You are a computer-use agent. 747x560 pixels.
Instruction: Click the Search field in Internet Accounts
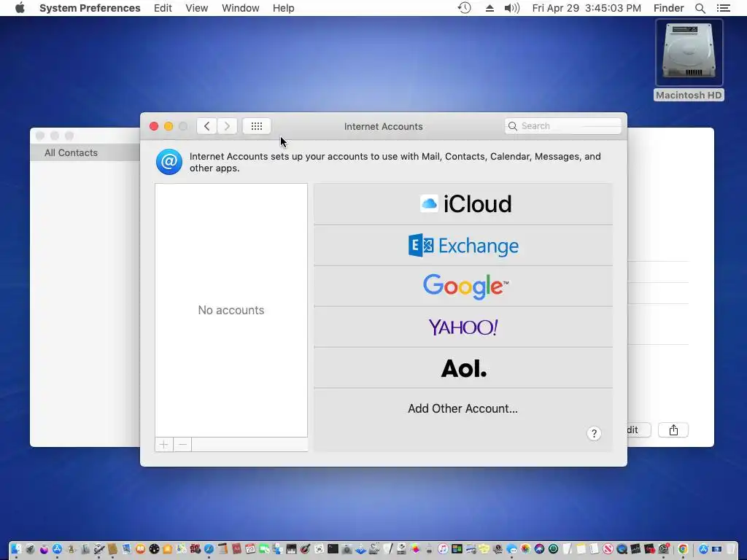pyautogui.click(x=563, y=125)
